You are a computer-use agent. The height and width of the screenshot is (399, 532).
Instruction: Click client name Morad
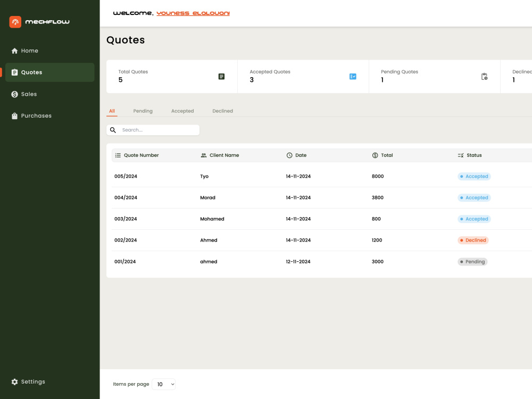[207, 198]
